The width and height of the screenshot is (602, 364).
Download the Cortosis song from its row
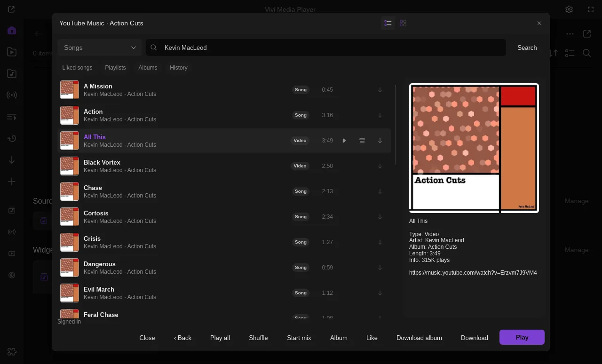tap(380, 217)
